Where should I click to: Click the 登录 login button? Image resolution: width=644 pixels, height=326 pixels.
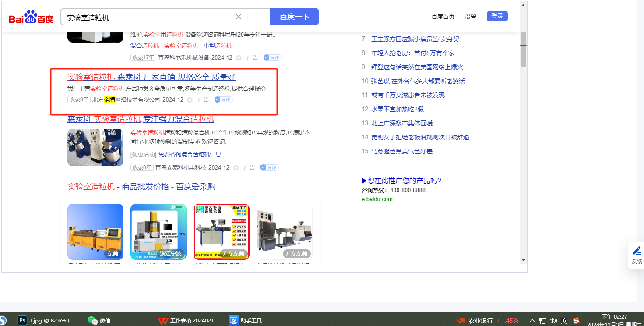pyautogui.click(x=497, y=16)
